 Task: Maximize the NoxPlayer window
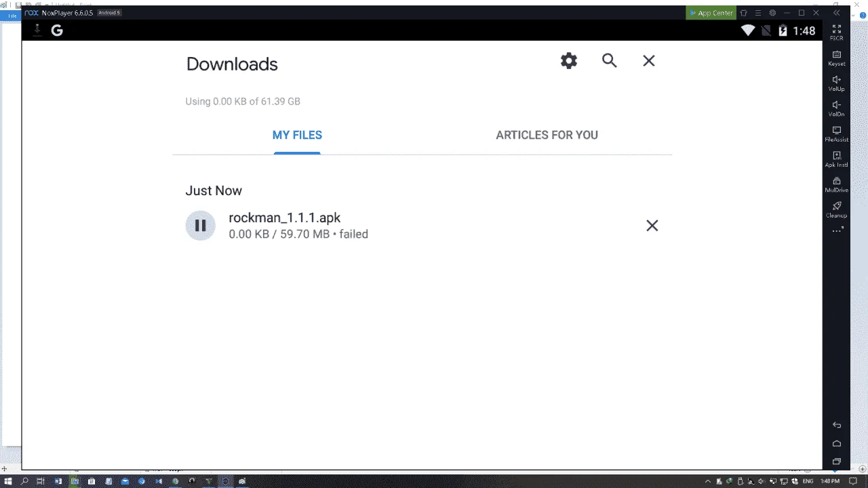801,13
